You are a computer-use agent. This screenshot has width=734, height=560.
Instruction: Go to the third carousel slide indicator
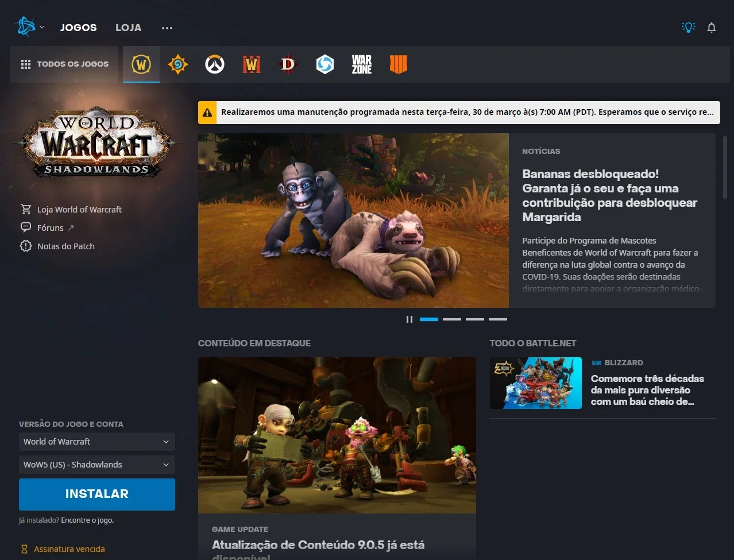(475, 319)
